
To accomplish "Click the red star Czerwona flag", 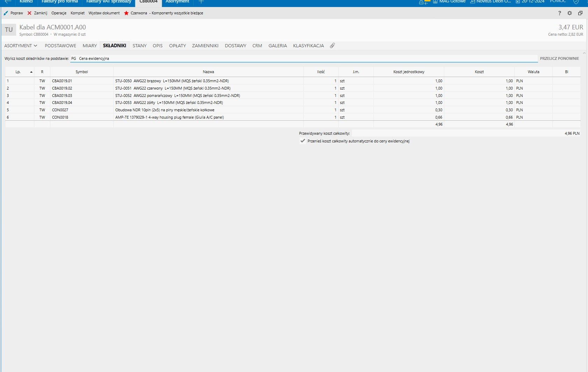I will (x=126, y=13).
